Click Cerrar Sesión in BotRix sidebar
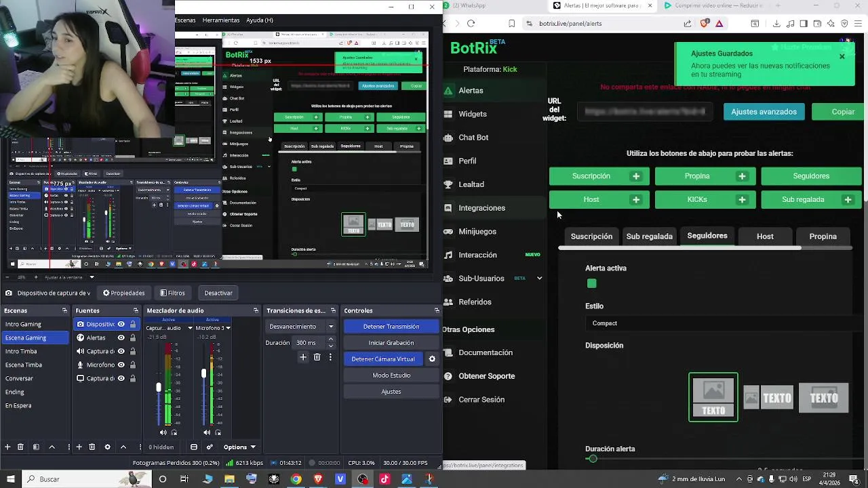868x488 pixels. coord(481,399)
